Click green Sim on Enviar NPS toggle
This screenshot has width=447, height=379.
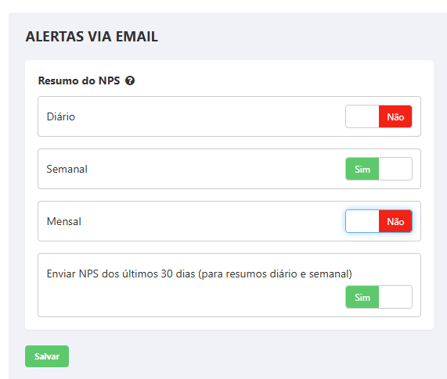(x=362, y=297)
